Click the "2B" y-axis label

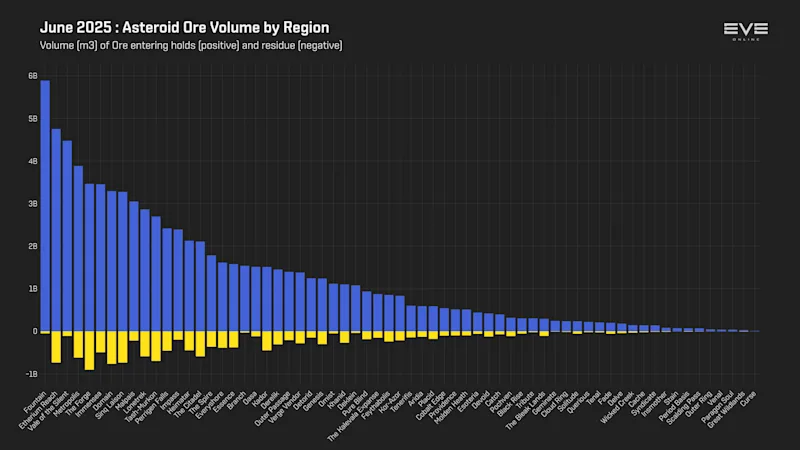[33, 246]
